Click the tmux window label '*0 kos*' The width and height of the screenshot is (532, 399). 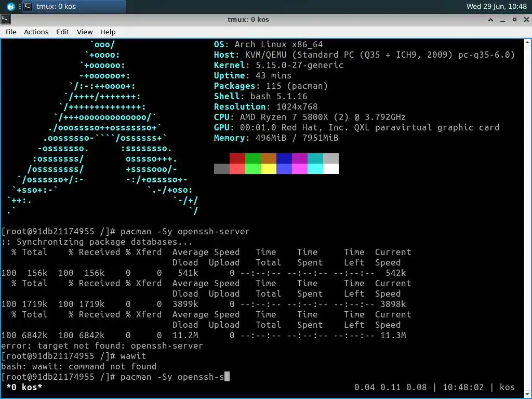click(x=24, y=387)
